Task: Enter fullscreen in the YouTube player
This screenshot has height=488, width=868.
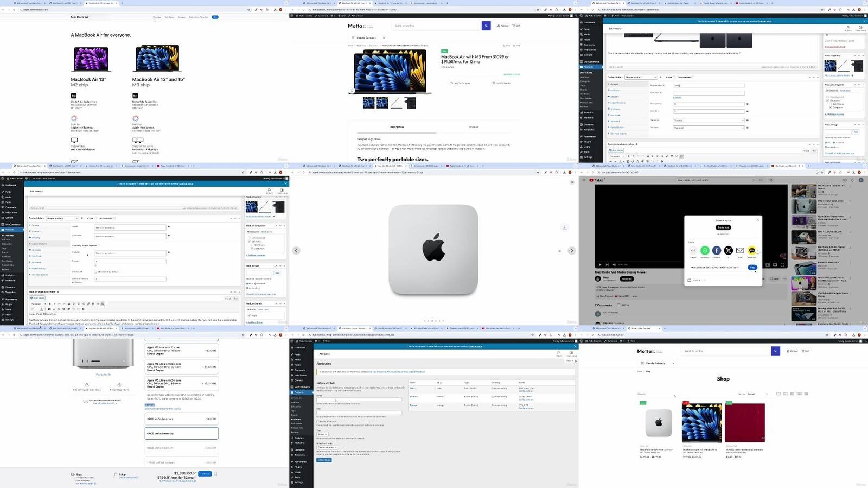Action: 782,265
